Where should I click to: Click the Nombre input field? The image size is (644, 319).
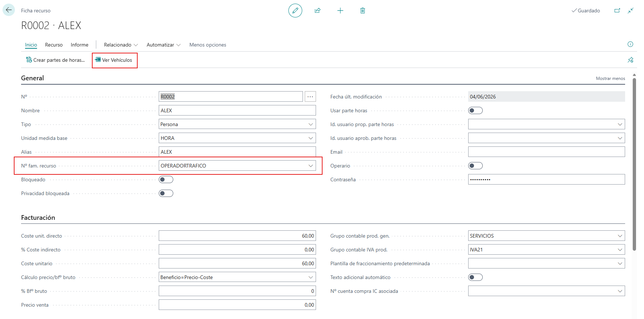click(x=237, y=110)
